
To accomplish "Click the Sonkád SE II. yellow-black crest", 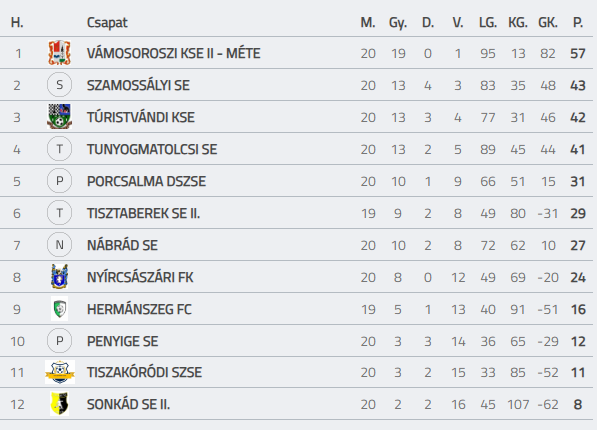I will point(59,404).
